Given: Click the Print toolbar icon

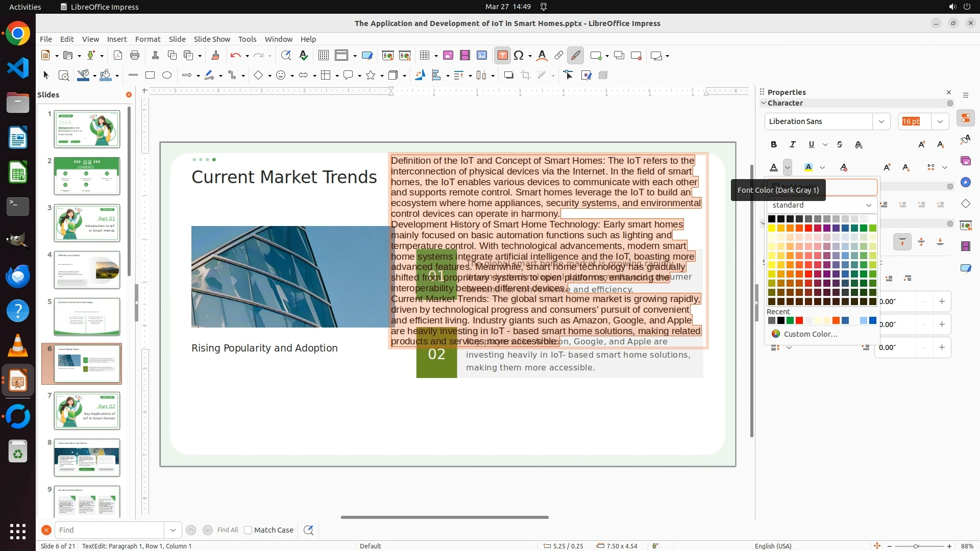Looking at the screenshot, I should [135, 56].
